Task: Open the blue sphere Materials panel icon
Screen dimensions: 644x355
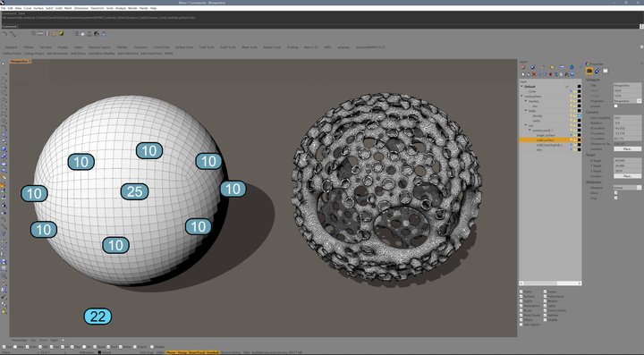Action: coord(533,67)
